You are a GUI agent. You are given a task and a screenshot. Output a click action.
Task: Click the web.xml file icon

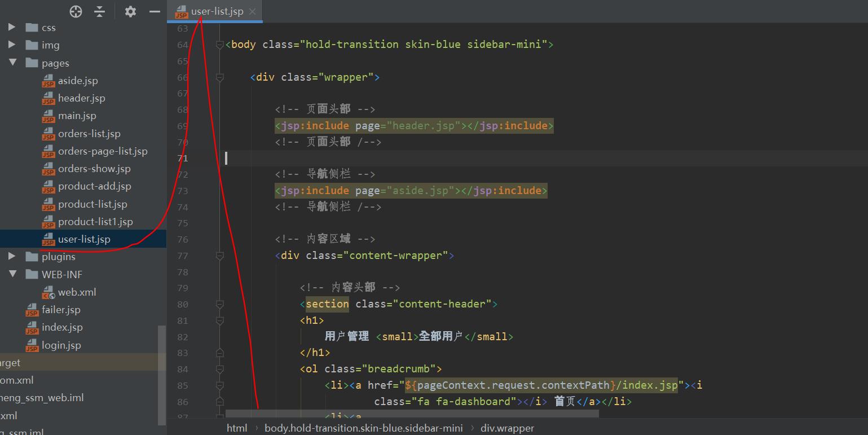pos(49,292)
